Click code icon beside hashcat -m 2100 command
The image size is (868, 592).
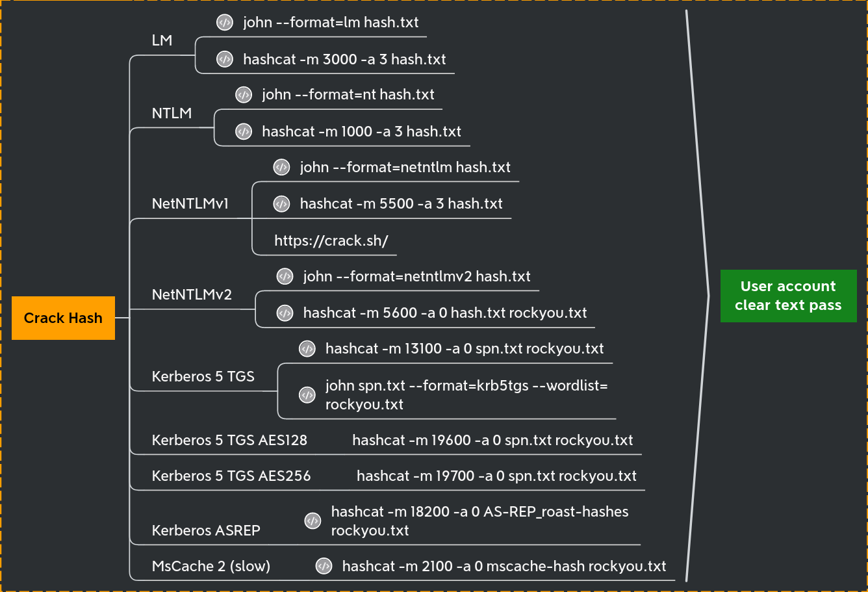[x=324, y=566]
